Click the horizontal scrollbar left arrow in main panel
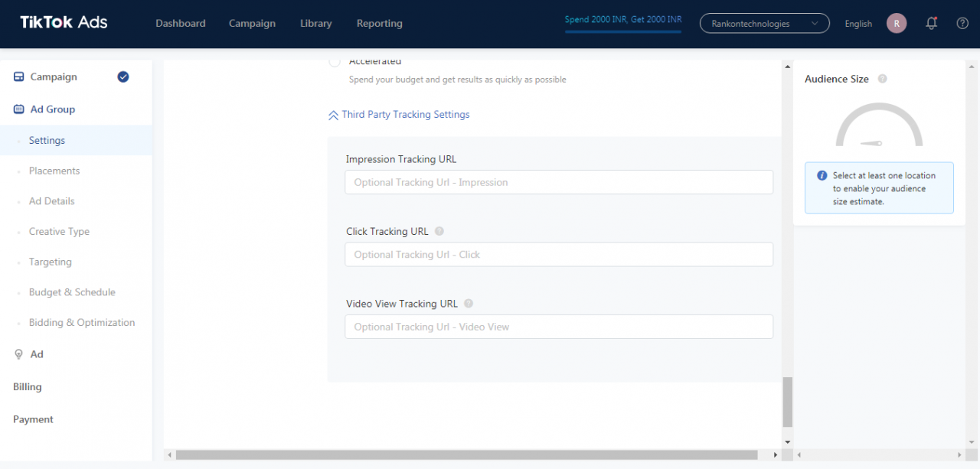Image resolution: width=980 pixels, height=469 pixels. pos(169,454)
